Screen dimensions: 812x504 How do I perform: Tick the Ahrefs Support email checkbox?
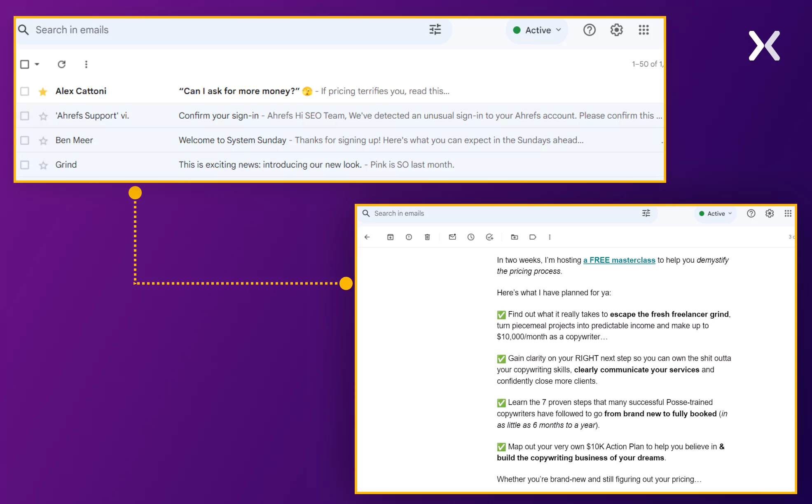point(25,116)
